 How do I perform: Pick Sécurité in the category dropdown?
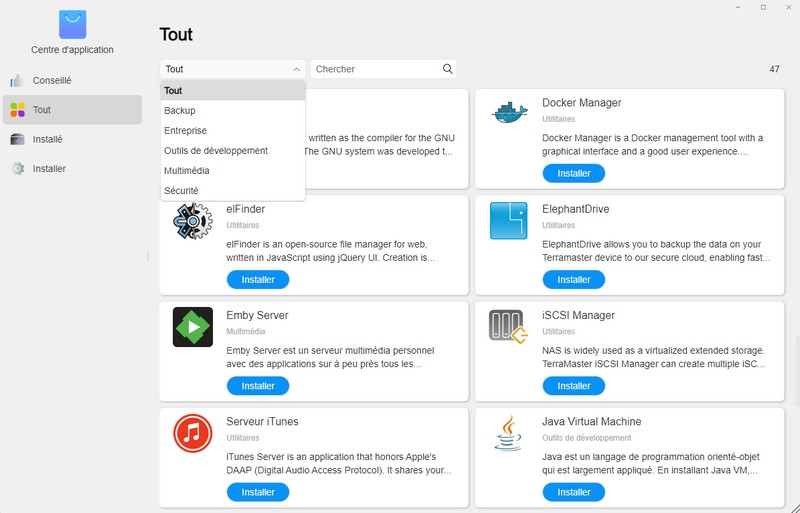(x=233, y=190)
